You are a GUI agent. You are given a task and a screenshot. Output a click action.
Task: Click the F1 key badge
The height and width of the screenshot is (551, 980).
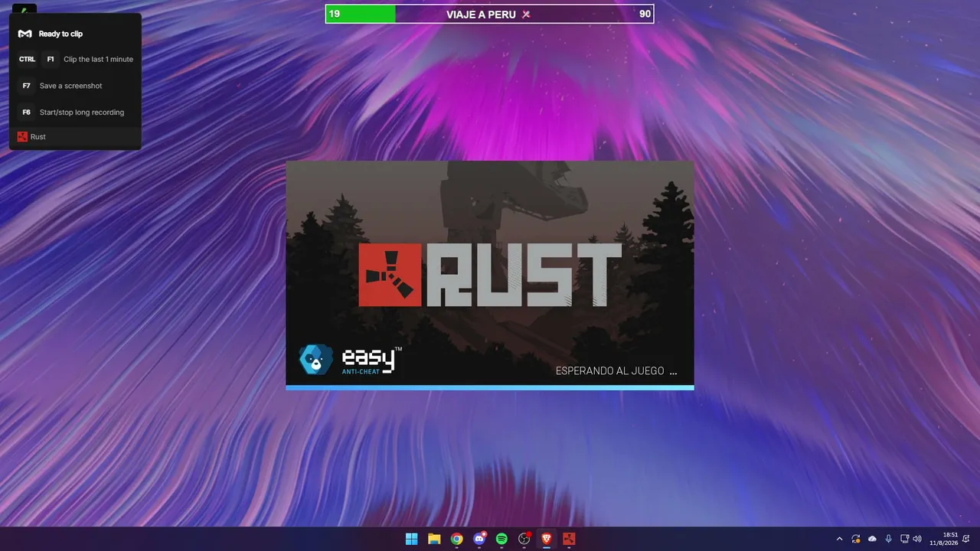point(51,59)
